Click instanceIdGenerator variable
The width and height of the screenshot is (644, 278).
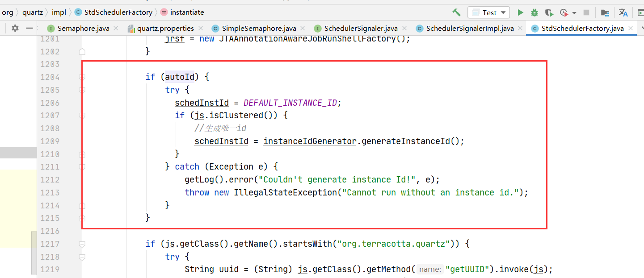(x=310, y=141)
